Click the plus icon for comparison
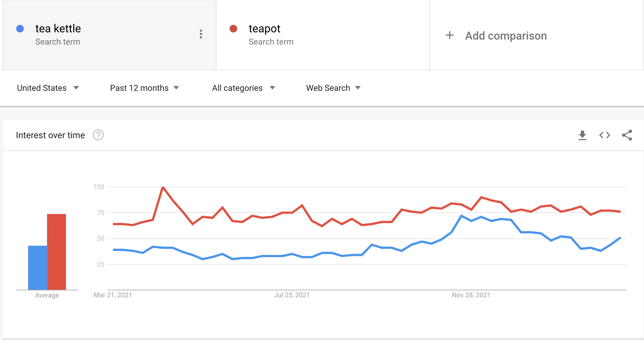This screenshot has height=341, width=644. coord(449,35)
